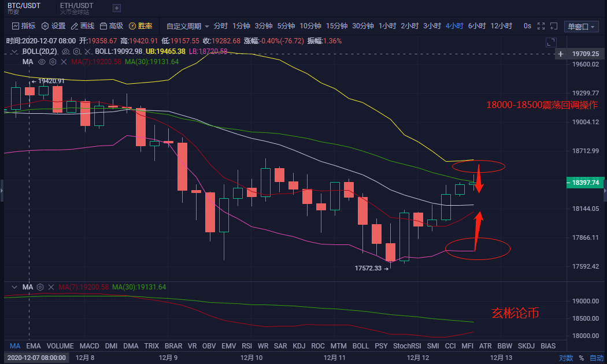The width and height of the screenshot is (607, 364).
Task: Select the StochRSI indicator at the bottom
Action: pyautogui.click(x=407, y=346)
